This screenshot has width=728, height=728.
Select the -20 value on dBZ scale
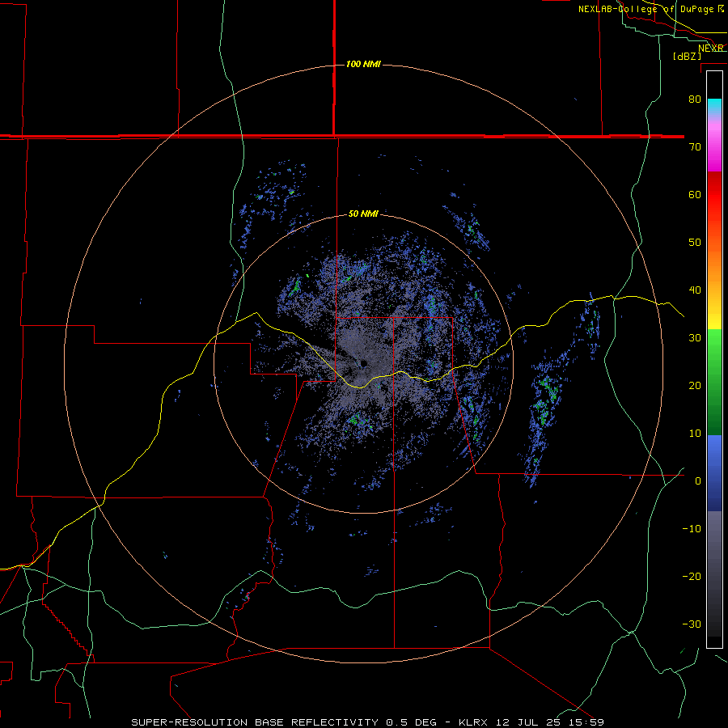coord(692,576)
